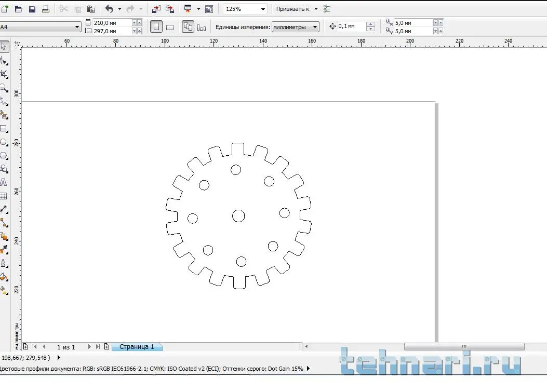Increase nudge distance with up spinner
Viewport: 547px width, 392px height.
click(x=371, y=24)
